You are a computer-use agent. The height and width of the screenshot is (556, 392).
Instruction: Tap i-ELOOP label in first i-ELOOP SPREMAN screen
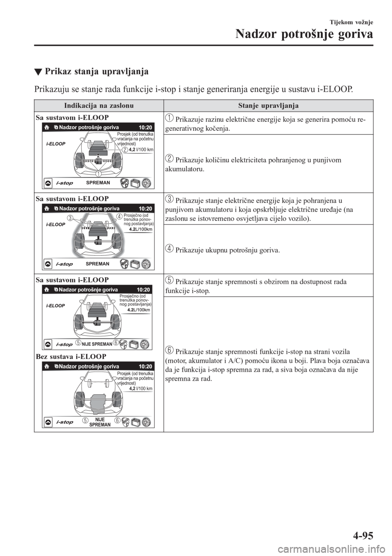[56, 144]
